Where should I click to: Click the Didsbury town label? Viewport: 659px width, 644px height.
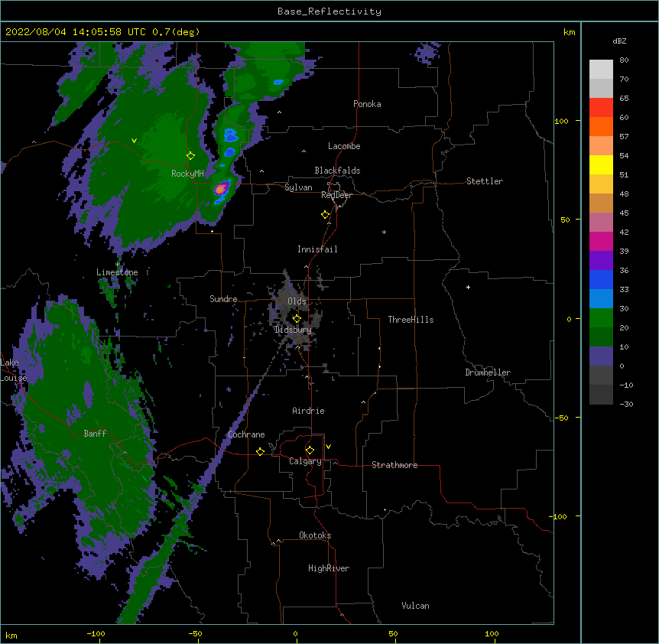coord(294,330)
